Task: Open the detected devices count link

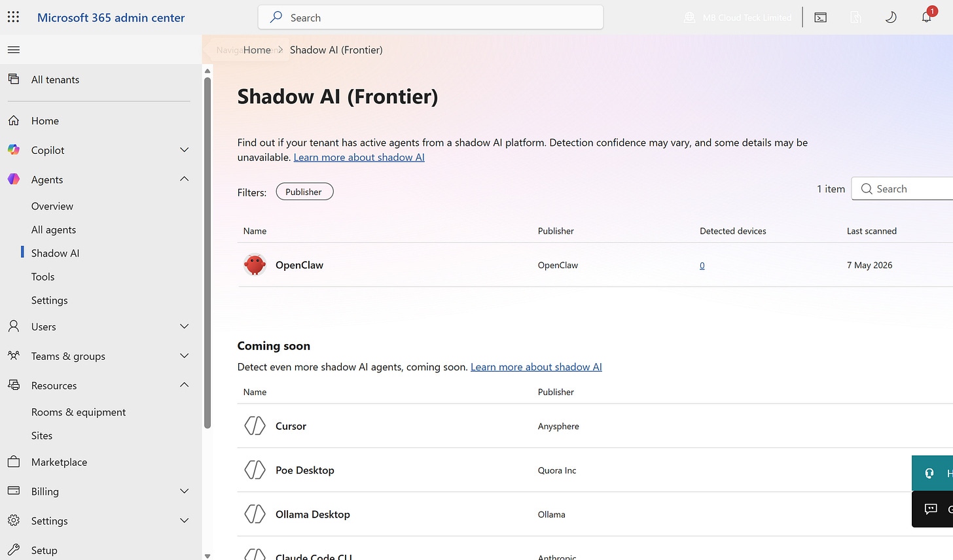Action: point(702,266)
